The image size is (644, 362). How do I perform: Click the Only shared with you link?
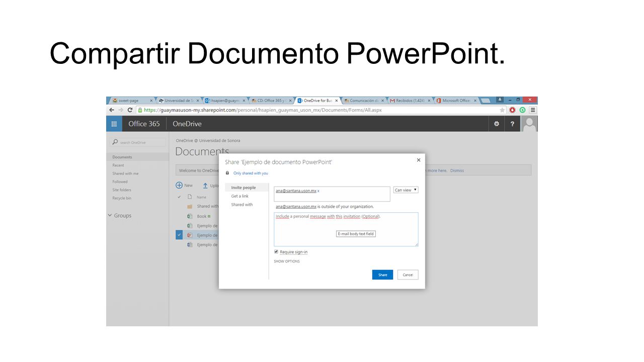(251, 173)
